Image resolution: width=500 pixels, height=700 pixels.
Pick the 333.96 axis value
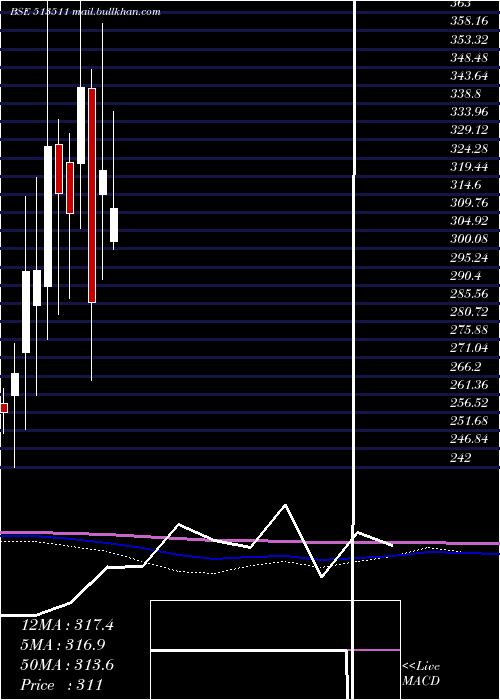click(468, 112)
